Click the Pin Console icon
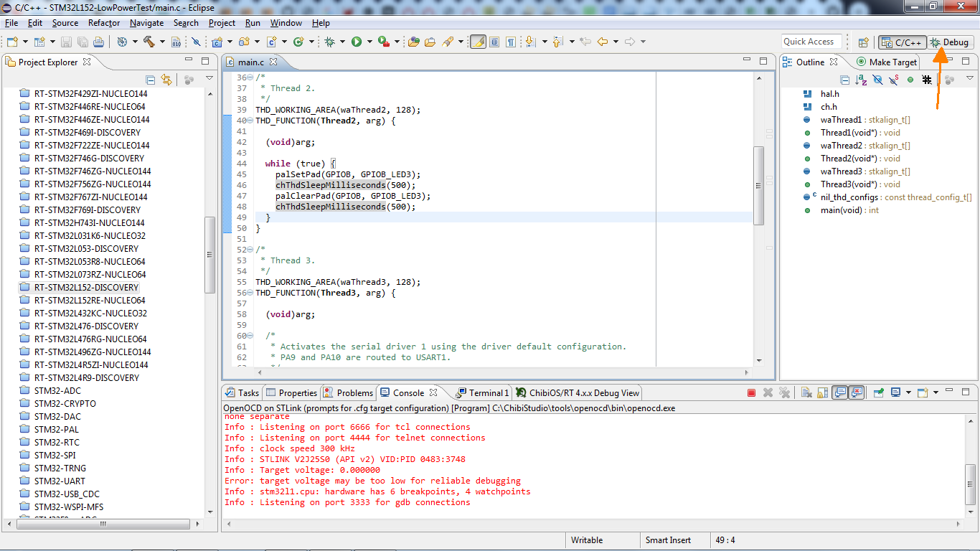 tap(878, 392)
